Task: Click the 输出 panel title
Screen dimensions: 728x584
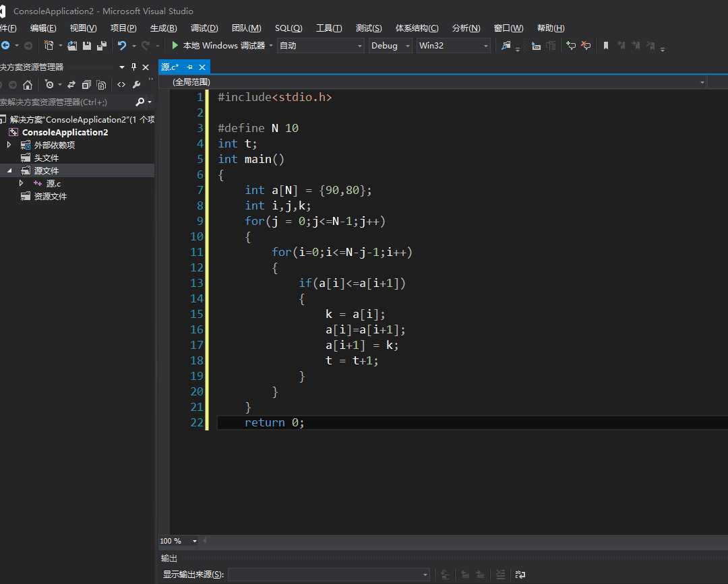Action: coord(169,558)
